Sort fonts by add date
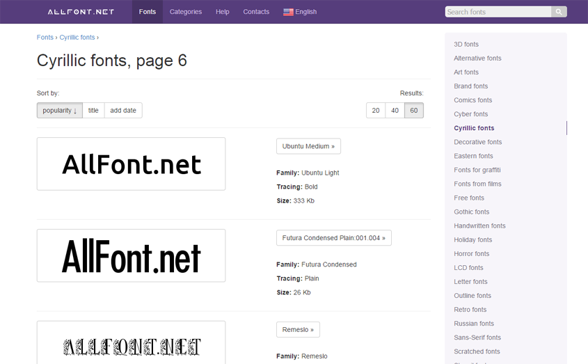Screen dimensions: 588x364 (x=123, y=111)
